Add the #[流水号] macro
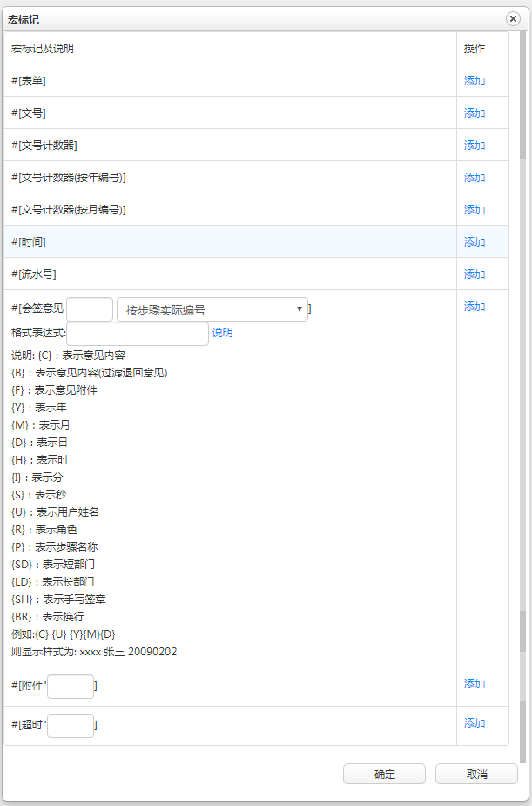532x806 pixels. [475, 274]
